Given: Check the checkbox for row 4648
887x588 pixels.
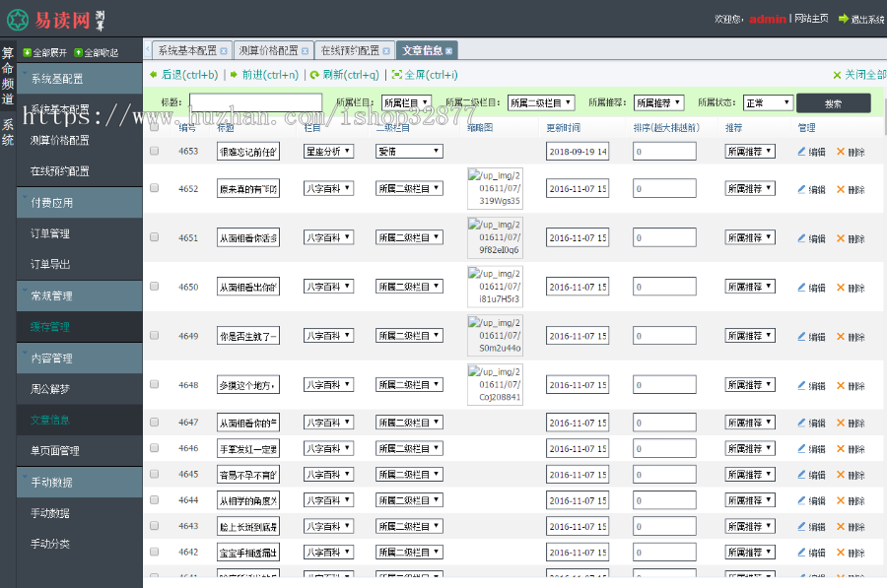Looking at the screenshot, I should pos(154,384).
